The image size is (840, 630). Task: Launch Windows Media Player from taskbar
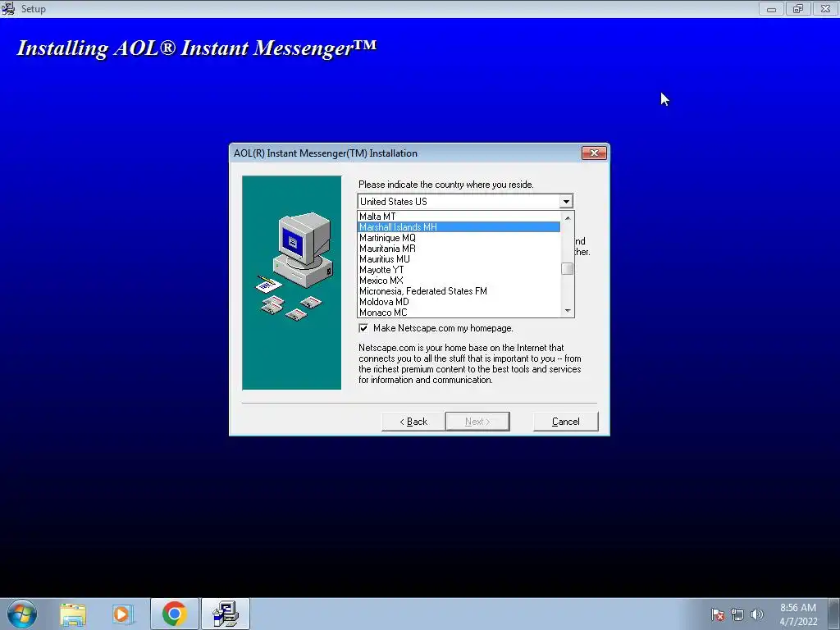[x=122, y=614]
